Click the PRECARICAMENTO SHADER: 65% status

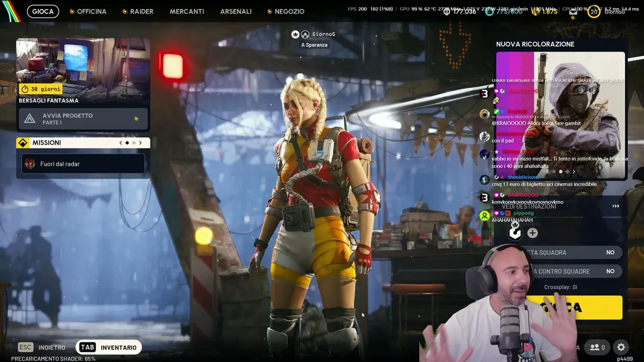pos(53,359)
